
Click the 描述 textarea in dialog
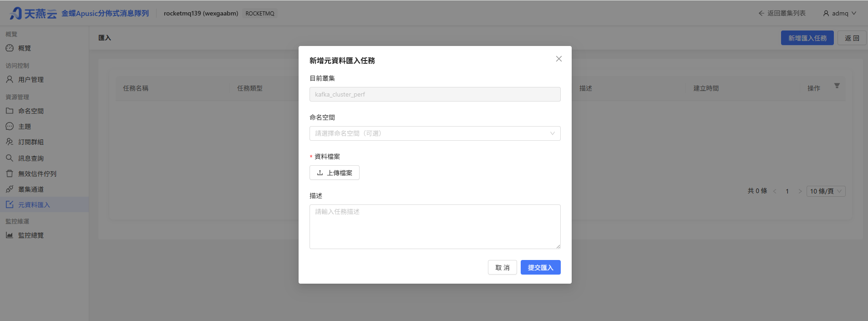point(435,227)
